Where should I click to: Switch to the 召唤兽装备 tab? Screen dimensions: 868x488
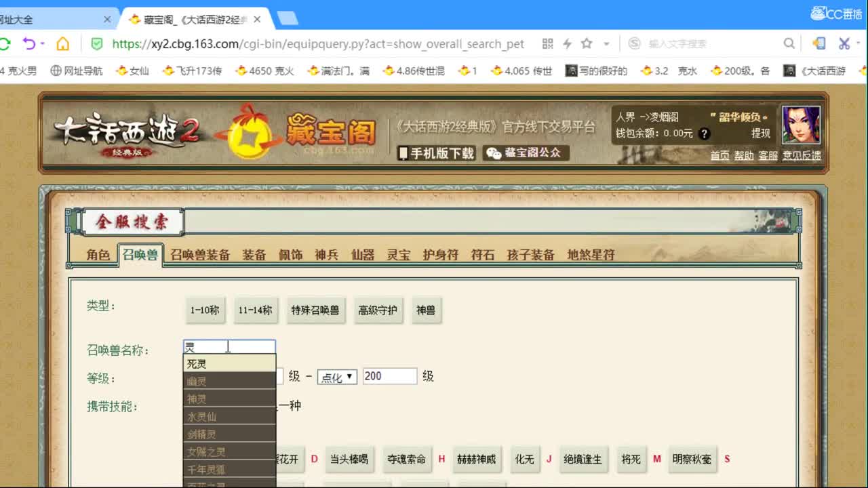click(x=200, y=255)
